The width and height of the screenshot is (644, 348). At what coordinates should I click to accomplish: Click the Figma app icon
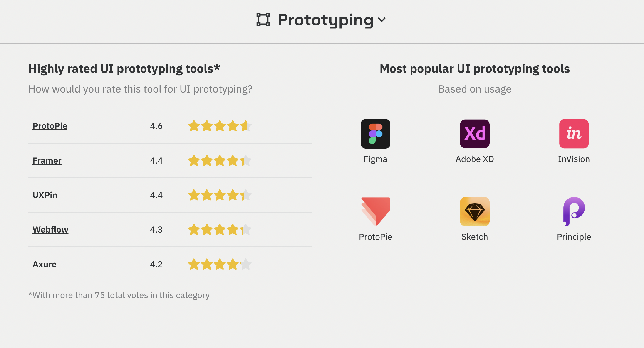point(375,134)
